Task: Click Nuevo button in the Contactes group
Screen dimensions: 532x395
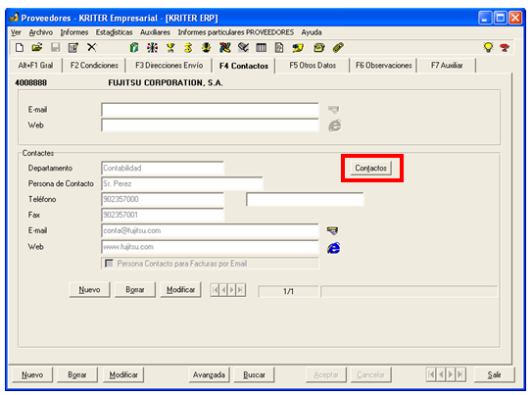Action: pos(89,290)
